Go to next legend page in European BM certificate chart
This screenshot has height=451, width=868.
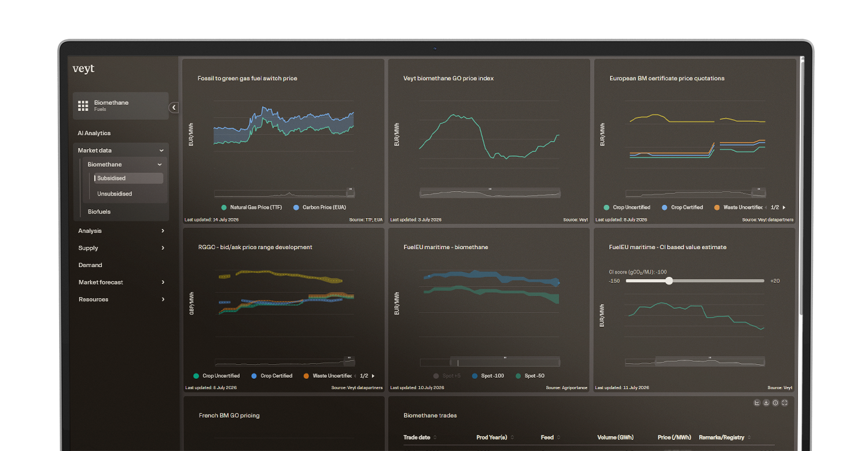click(784, 207)
